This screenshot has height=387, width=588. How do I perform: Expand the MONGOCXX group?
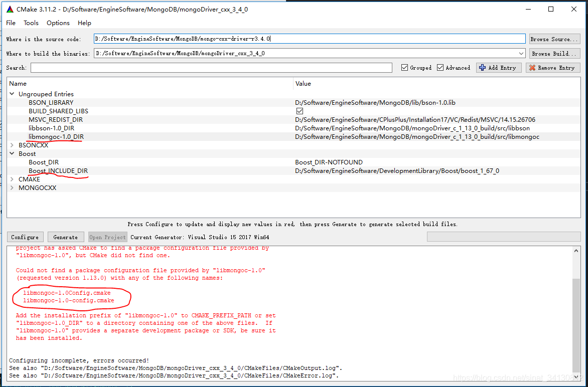12,187
